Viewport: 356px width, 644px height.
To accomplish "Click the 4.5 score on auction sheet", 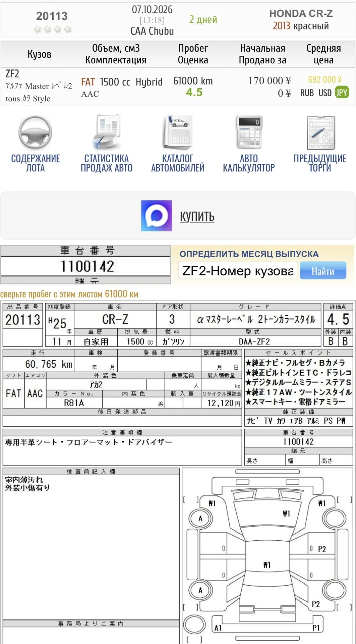I will [x=338, y=319].
